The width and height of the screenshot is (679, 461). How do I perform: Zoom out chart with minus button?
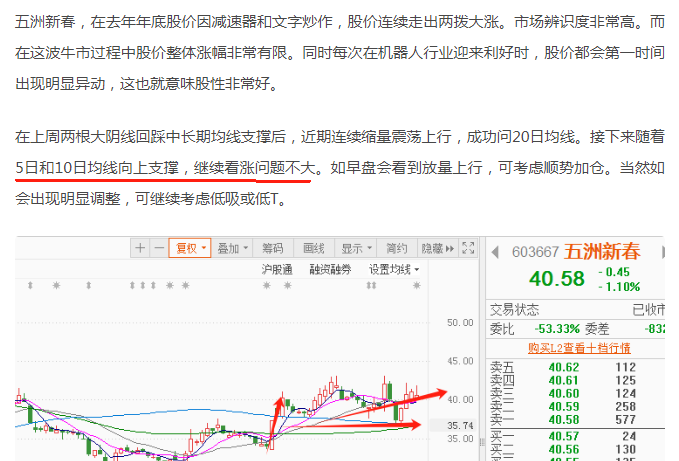(159, 248)
